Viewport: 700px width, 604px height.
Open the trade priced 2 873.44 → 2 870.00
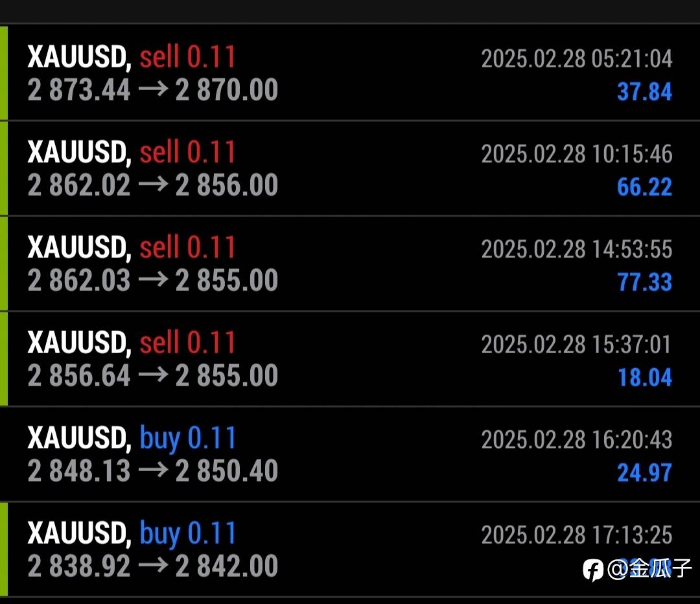pyautogui.click(x=153, y=90)
